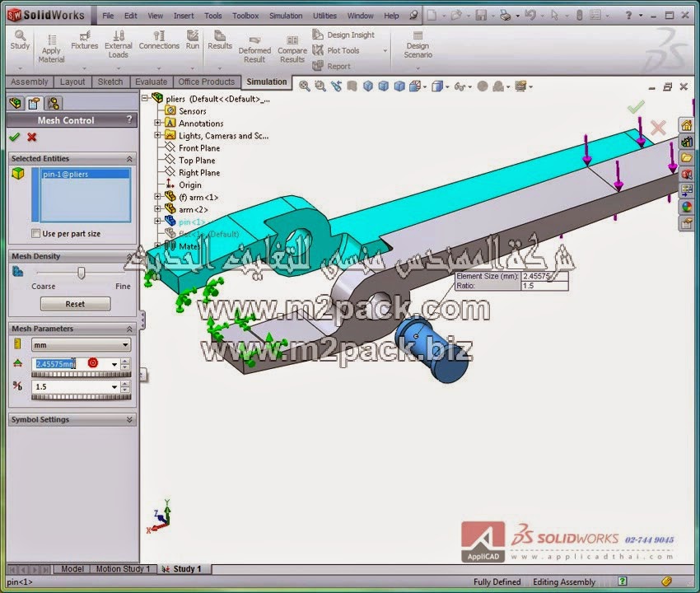Image resolution: width=700 pixels, height=593 pixels.
Task: Select Sensors in the tree
Action: click(193, 110)
